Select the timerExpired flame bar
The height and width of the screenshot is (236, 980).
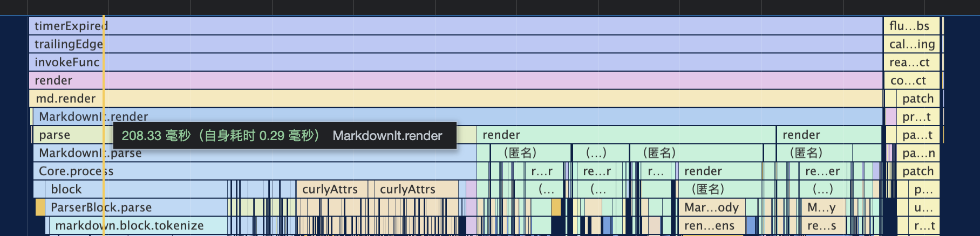click(453, 26)
